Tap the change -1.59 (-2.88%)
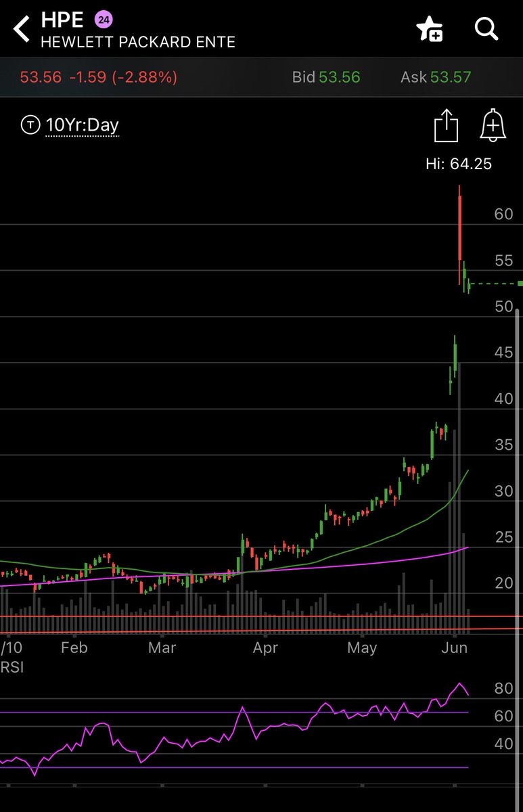The image size is (523, 812). [x=122, y=77]
